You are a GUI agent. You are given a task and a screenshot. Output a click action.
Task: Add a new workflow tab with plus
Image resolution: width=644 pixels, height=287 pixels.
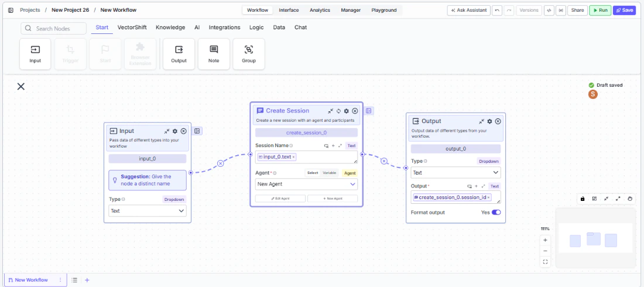87,280
